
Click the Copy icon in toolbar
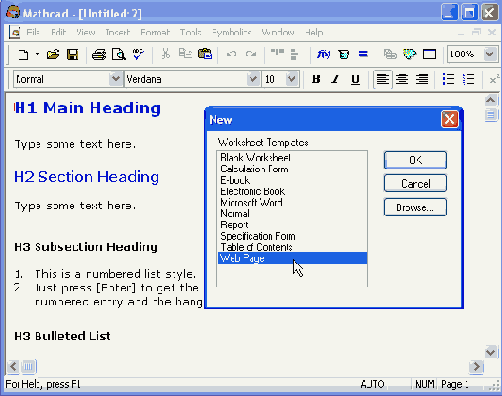click(185, 54)
